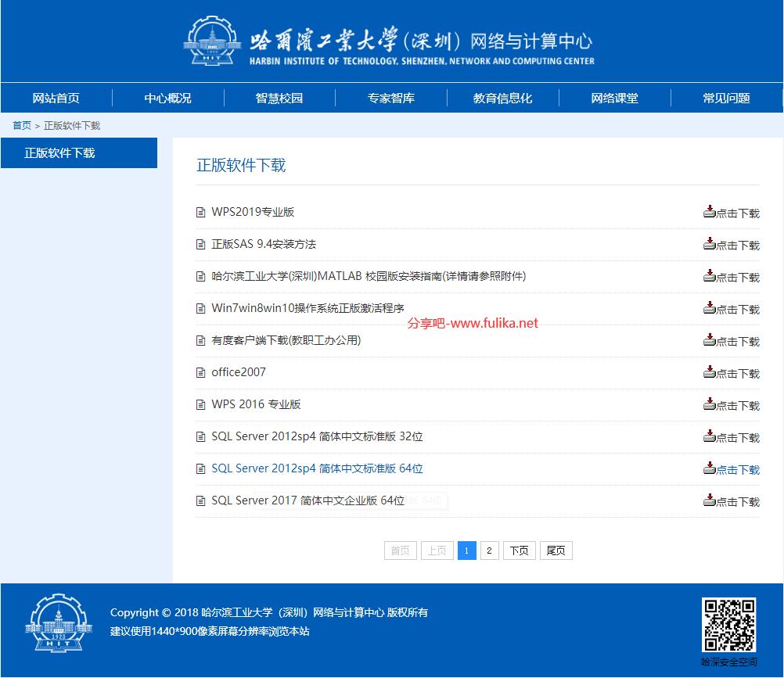Click the document icon beside MATLAB 校园版安装指南

(x=200, y=276)
